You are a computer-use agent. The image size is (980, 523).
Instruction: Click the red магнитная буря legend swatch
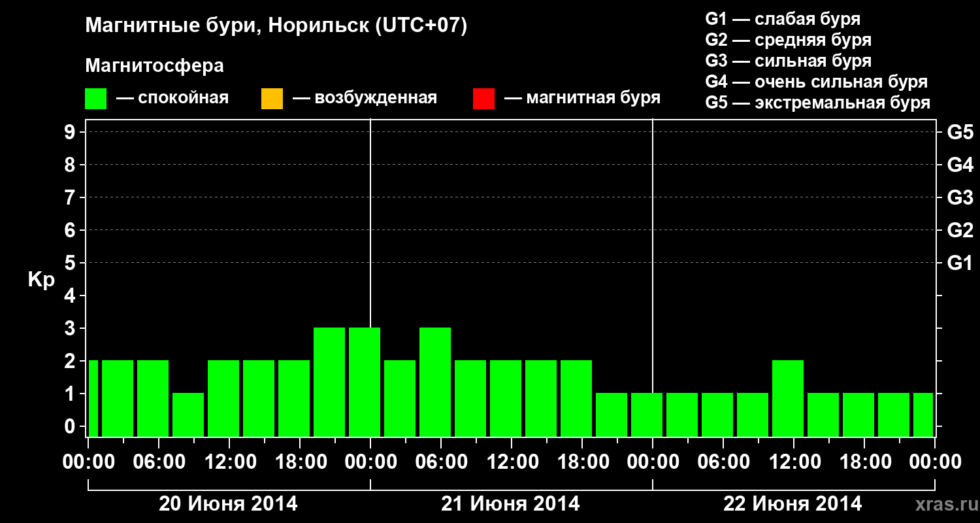tap(483, 99)
